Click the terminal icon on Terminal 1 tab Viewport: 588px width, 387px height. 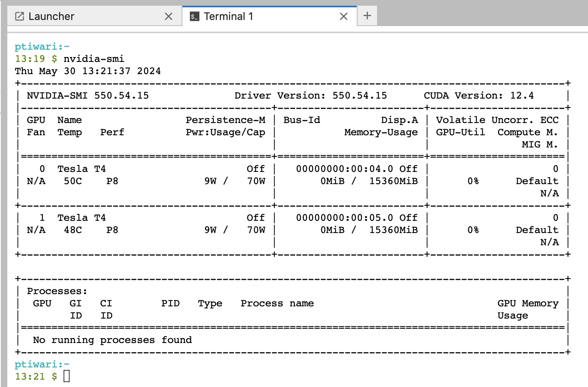(x=195, y=17)
